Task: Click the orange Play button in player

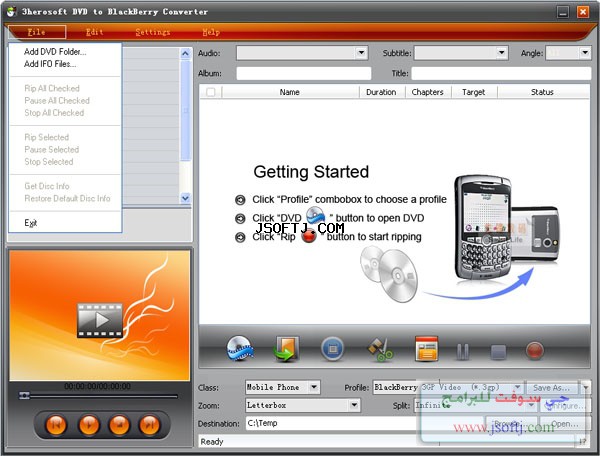Action: coord(88,424)
